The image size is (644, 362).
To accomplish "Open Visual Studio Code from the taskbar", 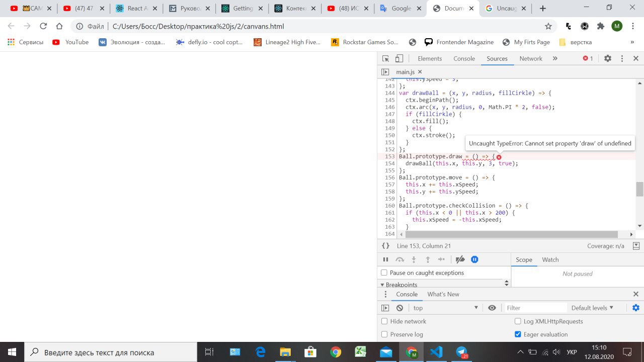I will coord(436,352).
